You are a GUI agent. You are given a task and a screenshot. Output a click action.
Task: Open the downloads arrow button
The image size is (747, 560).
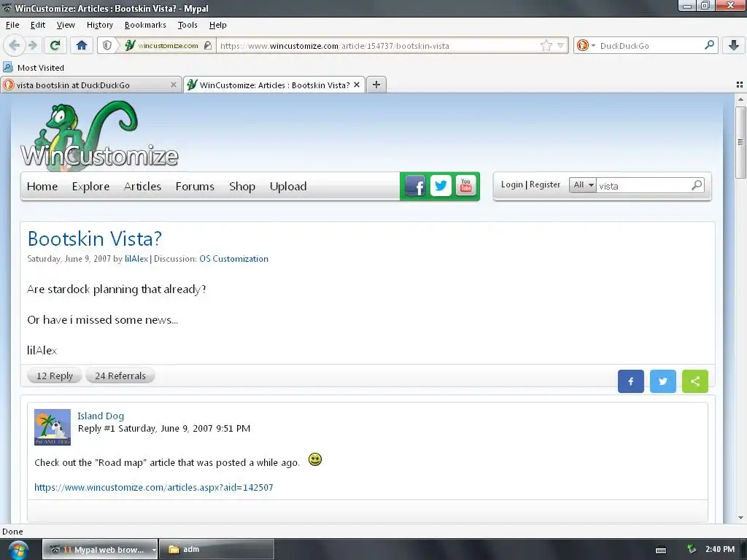pos(734,45)
